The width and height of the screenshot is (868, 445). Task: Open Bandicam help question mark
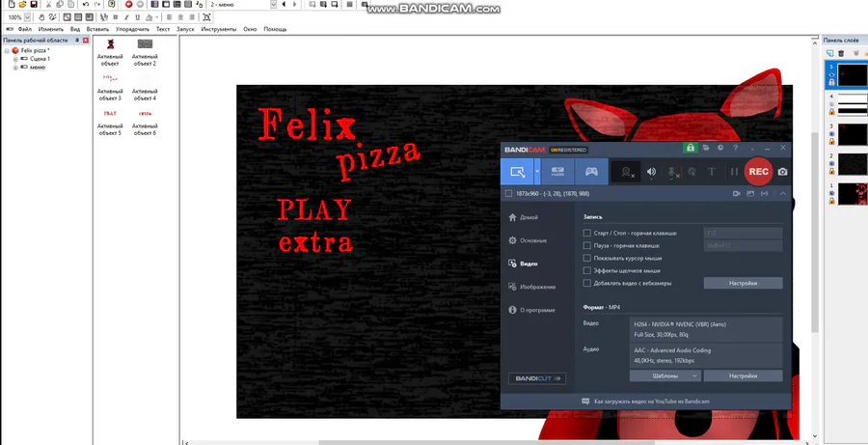[x=735, y=148]
